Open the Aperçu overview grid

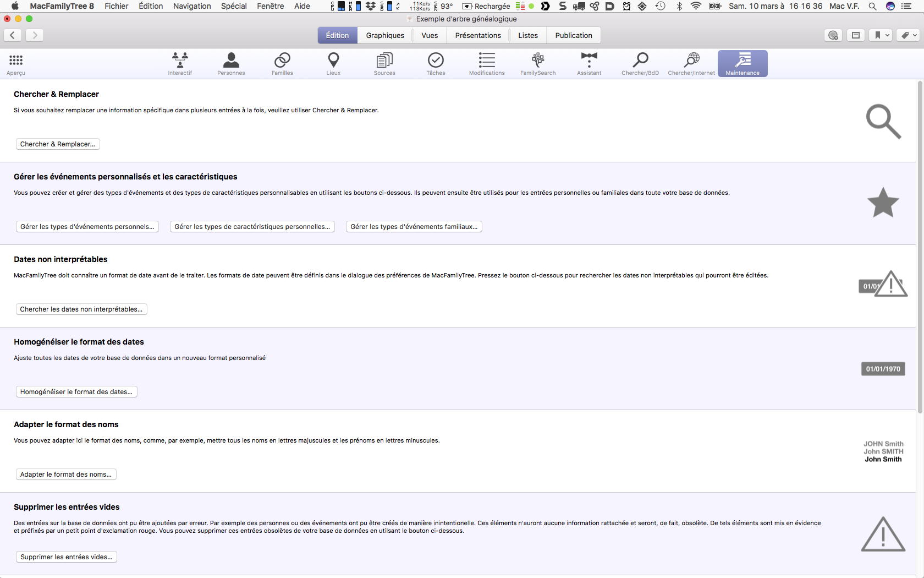coord(16,64)
